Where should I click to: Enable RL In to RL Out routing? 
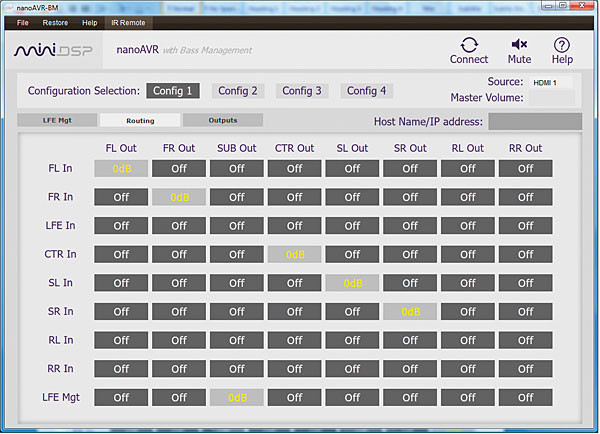tap(468, 340)
